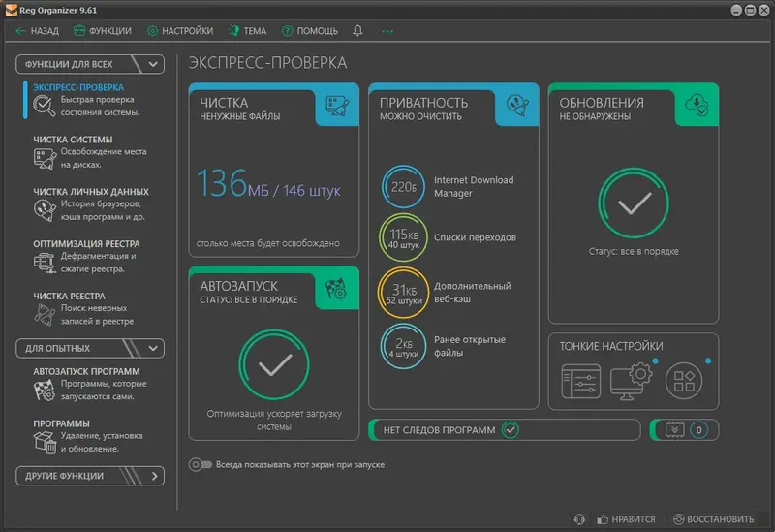Open АВТОЗАПУСК ПРОГРАММ sidebar item
Viewport: 775px width, 532px height.
(x=86, y=371)
